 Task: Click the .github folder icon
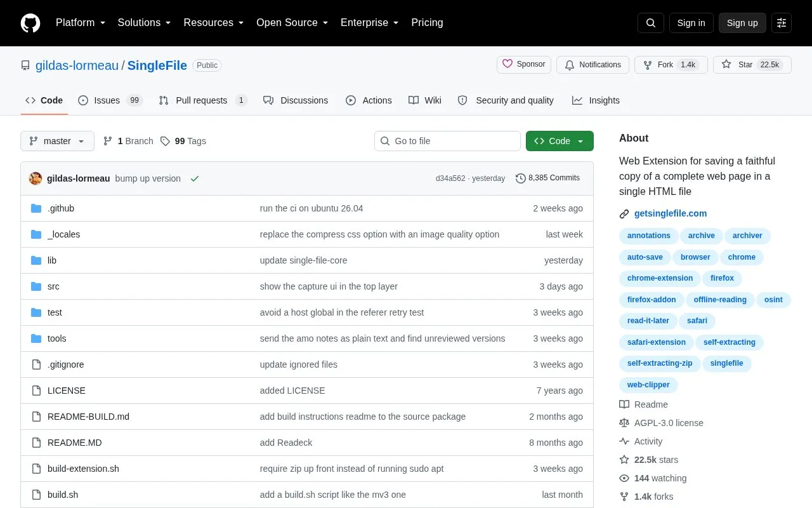coord(36,208)
